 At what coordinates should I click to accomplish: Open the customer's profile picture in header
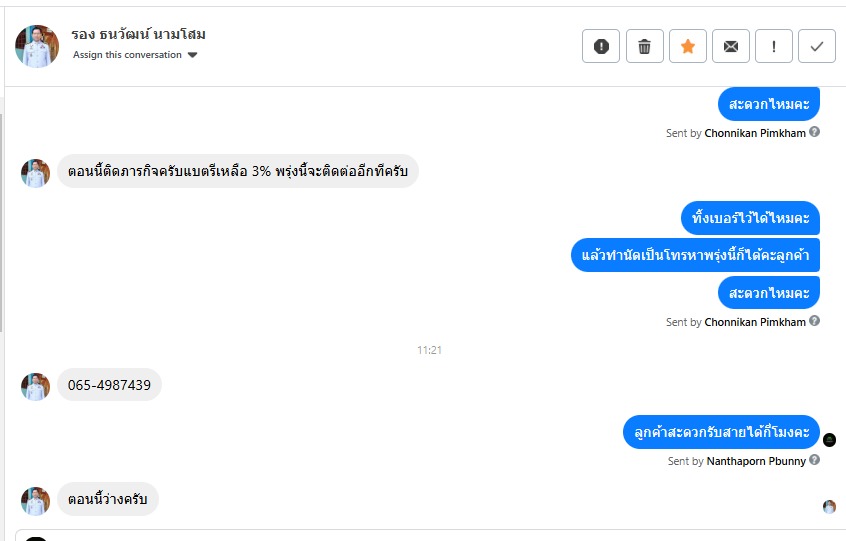point(37,46)
